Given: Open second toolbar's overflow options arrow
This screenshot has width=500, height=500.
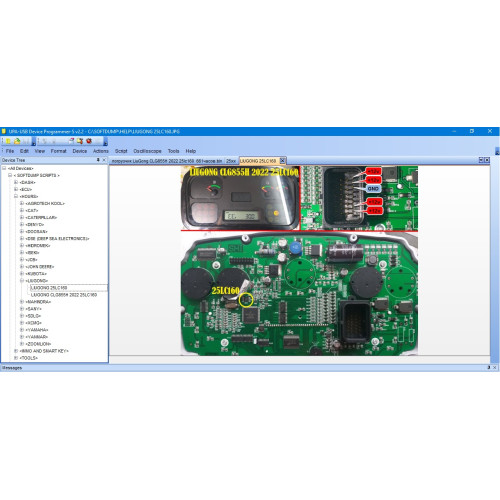Looking at the screenshot, I should click(105, 141).
